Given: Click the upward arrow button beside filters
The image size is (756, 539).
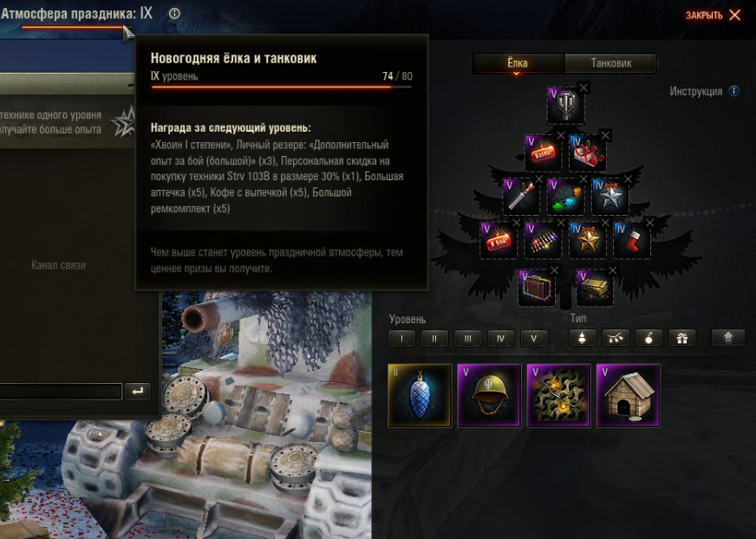Looking at the screenshot, I should [x=728, y=337].
